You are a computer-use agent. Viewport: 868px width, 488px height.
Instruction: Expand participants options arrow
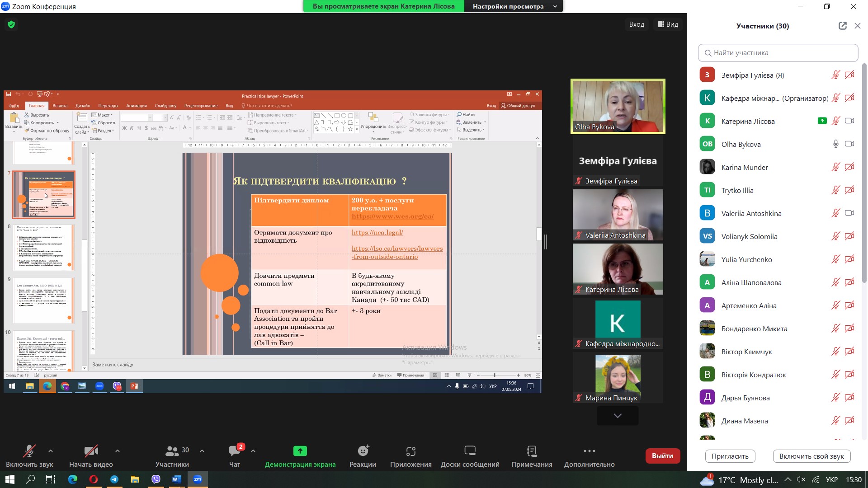pos(202,450)
